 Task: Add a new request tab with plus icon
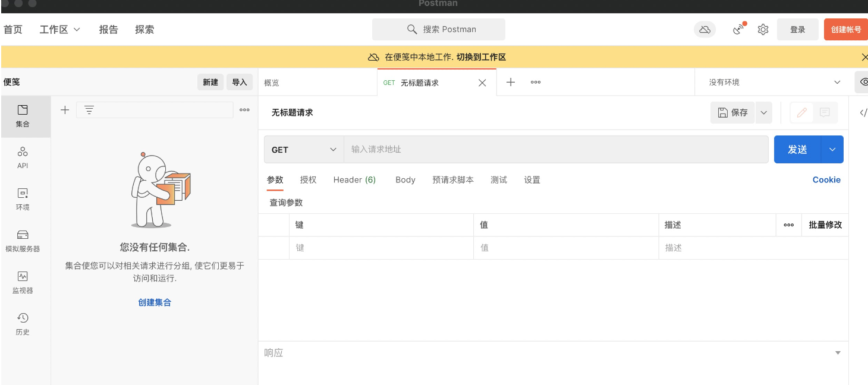click(510, 82)
